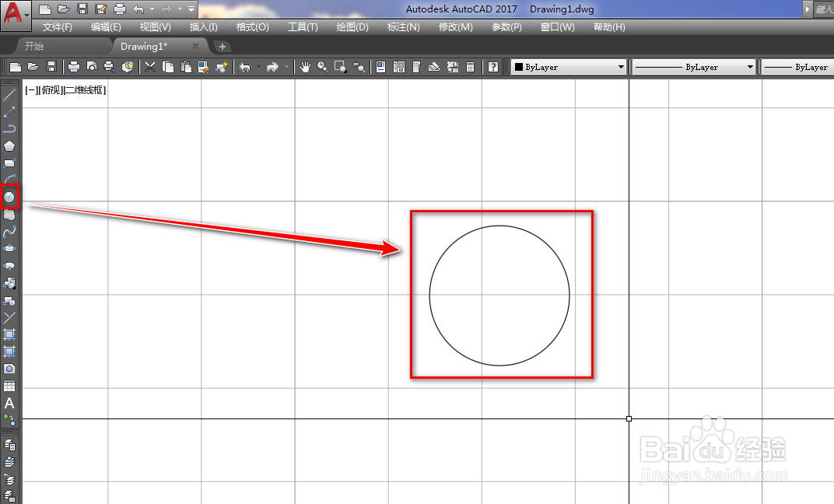The image size is (834, 504).
Task: Open the 修改(M) menu
Action: tap(455, 27)
